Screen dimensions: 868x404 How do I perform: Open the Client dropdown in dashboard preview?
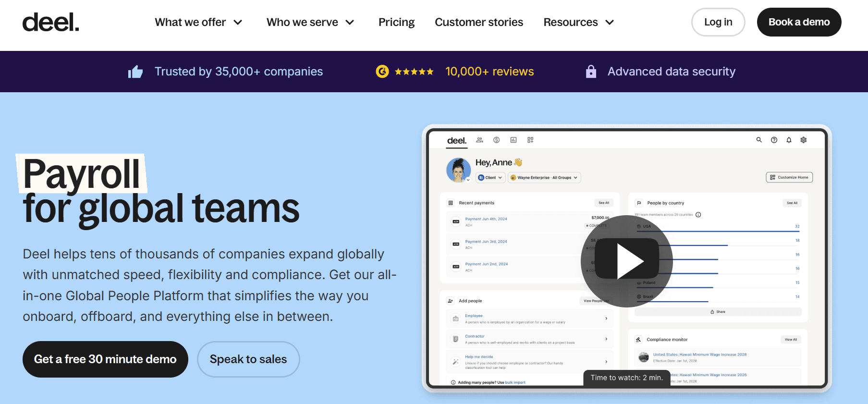click(490, 177)
